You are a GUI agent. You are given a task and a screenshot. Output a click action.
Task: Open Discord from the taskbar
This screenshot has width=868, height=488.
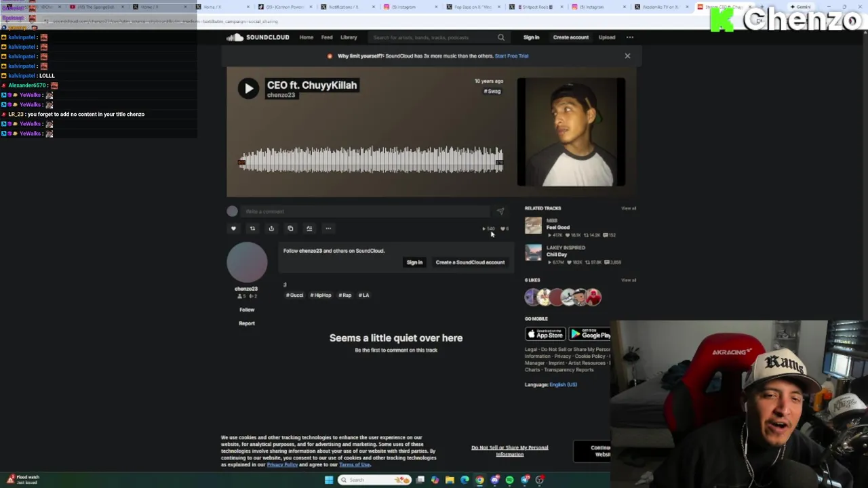[495, 480]
